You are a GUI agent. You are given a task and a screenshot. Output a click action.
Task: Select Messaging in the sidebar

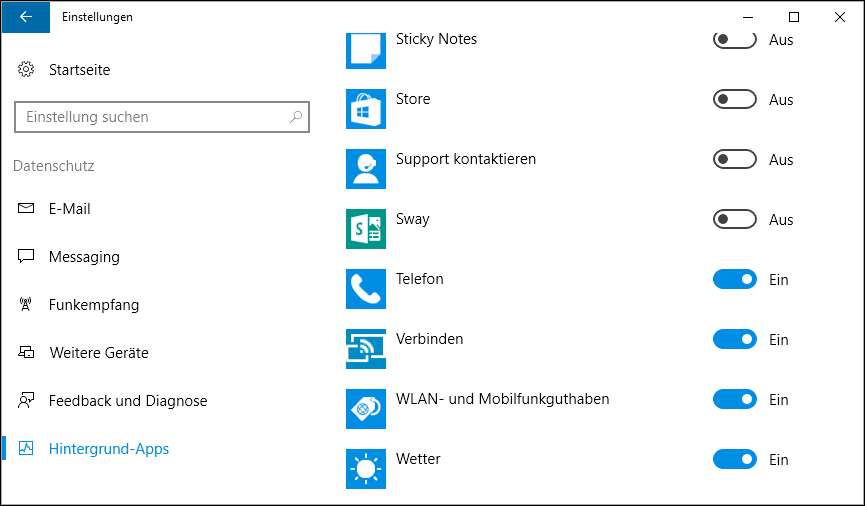click(x=83, y=257)
